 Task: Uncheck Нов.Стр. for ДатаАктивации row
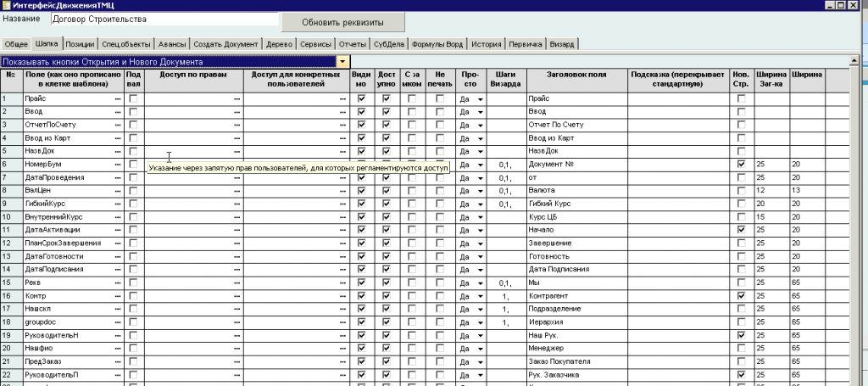[741, 230]
